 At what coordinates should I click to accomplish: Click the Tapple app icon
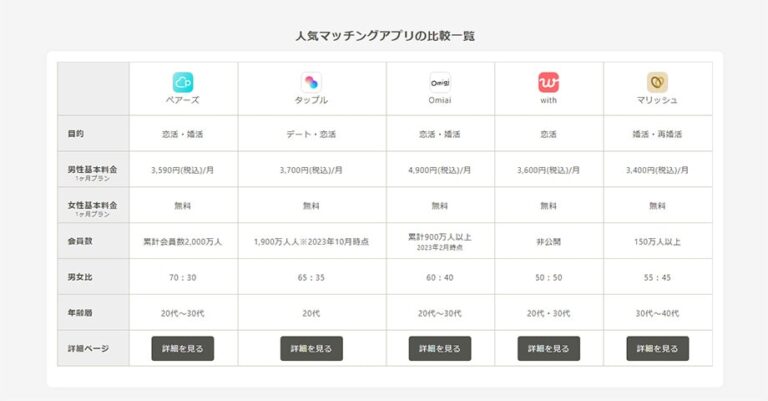pyautogui.click(x=311, y=82)
